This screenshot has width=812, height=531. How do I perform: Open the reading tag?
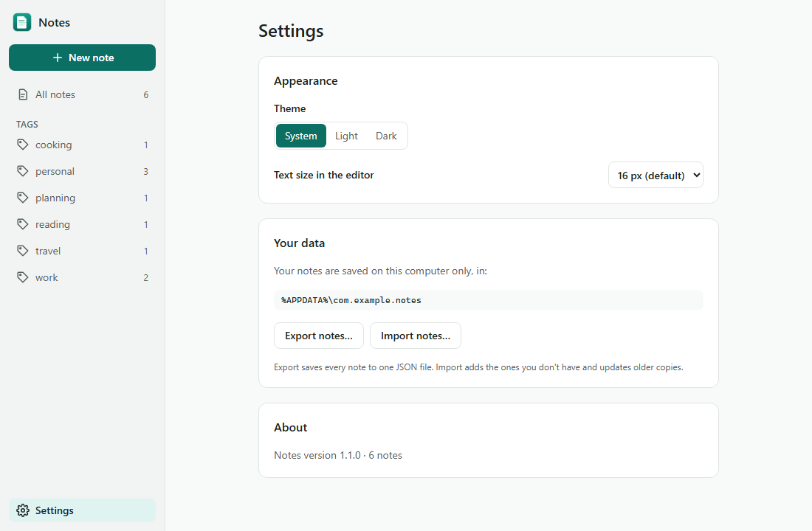[x=83, y=224]
